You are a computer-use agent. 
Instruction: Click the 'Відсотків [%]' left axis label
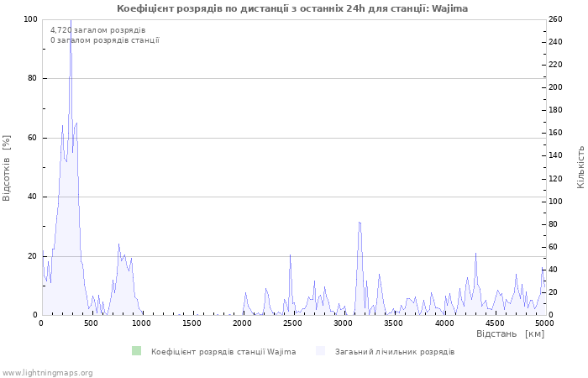point(7,167)
